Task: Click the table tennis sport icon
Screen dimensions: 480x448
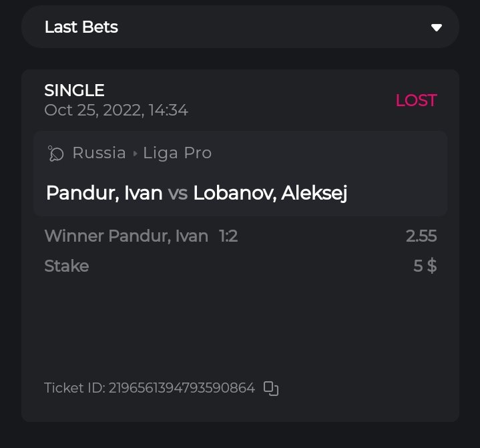Action: click(55, 154)
